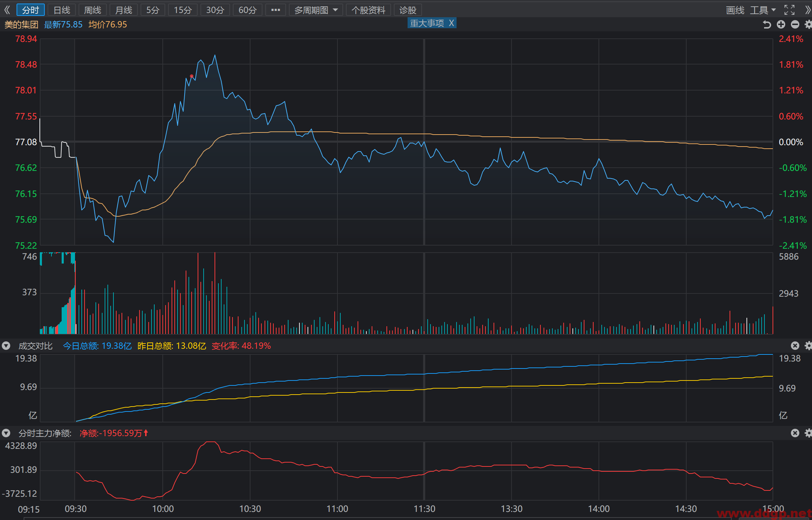812x520 pixels.
Task: Click the red event dot on price line
Action: (x=192, y=76)
